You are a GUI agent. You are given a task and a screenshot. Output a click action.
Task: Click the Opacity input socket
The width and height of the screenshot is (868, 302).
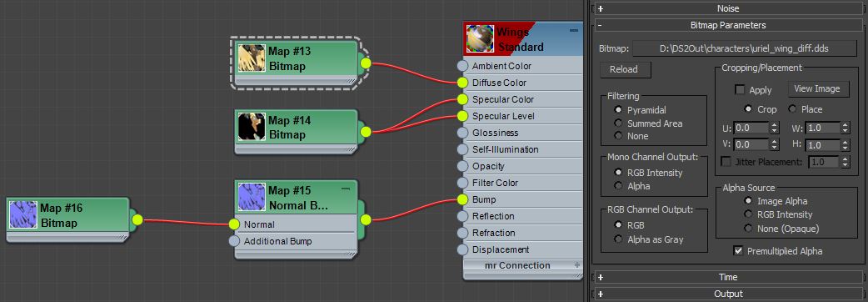(x=463, y=166)
